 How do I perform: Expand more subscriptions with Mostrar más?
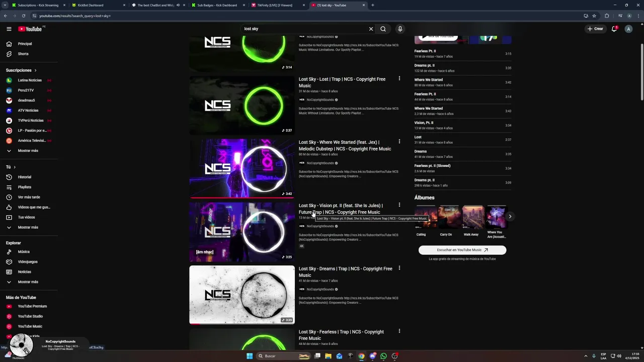29,150
